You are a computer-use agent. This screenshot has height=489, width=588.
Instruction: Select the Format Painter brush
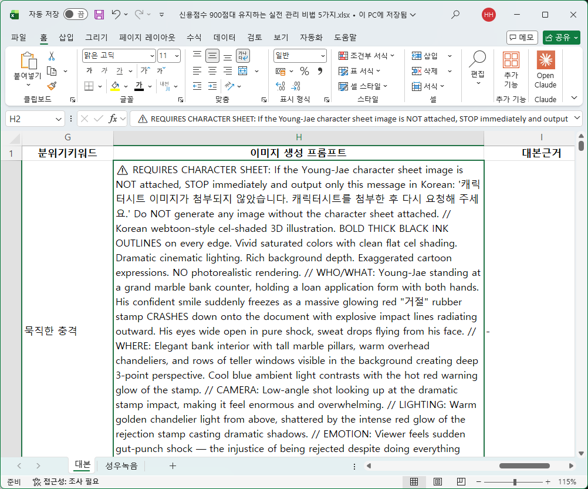(52, 86)
